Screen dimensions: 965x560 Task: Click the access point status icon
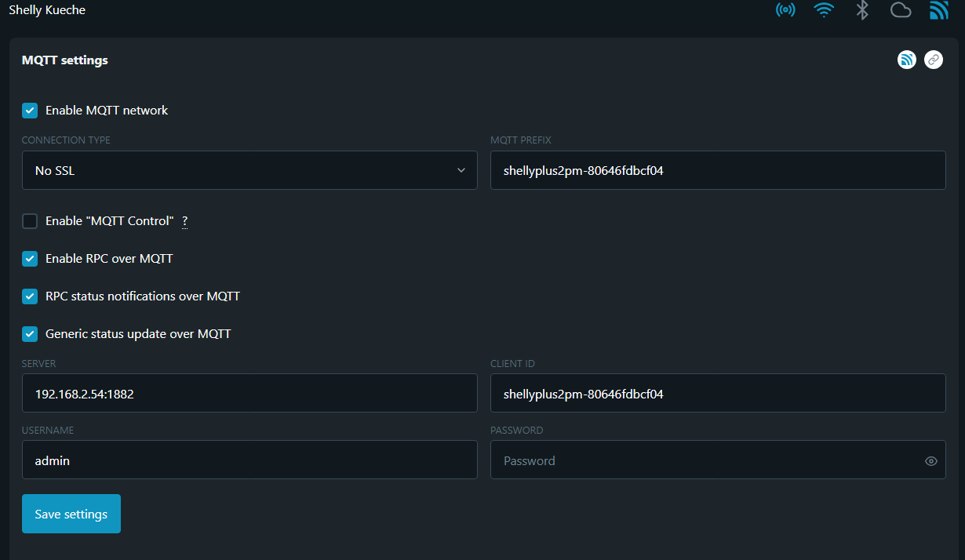click(x=785, y=10)
